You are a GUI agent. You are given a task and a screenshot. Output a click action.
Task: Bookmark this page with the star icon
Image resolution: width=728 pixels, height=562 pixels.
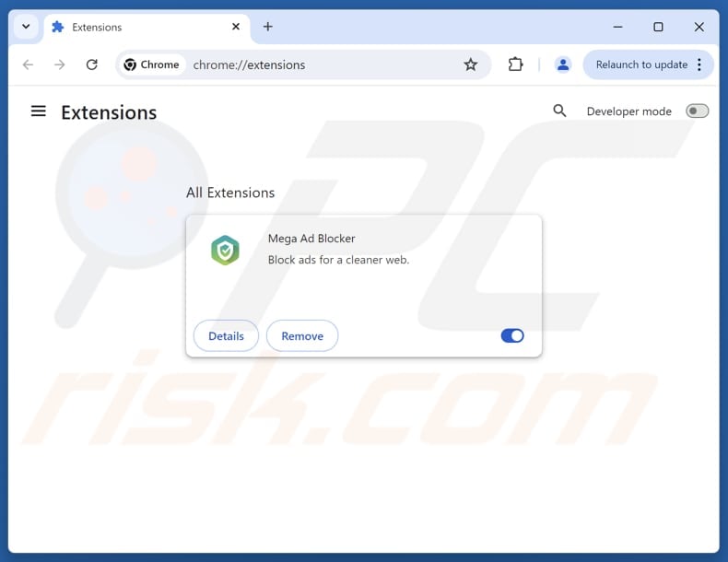click(x=470, y=64)
